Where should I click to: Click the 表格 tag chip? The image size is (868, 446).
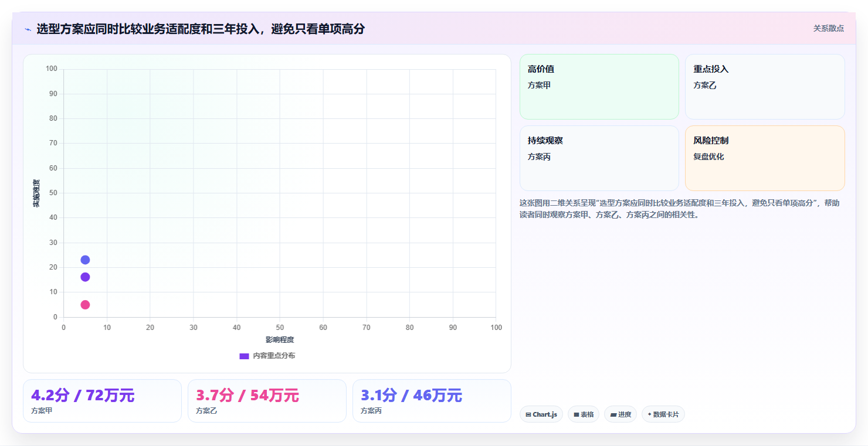coord(584,414)
